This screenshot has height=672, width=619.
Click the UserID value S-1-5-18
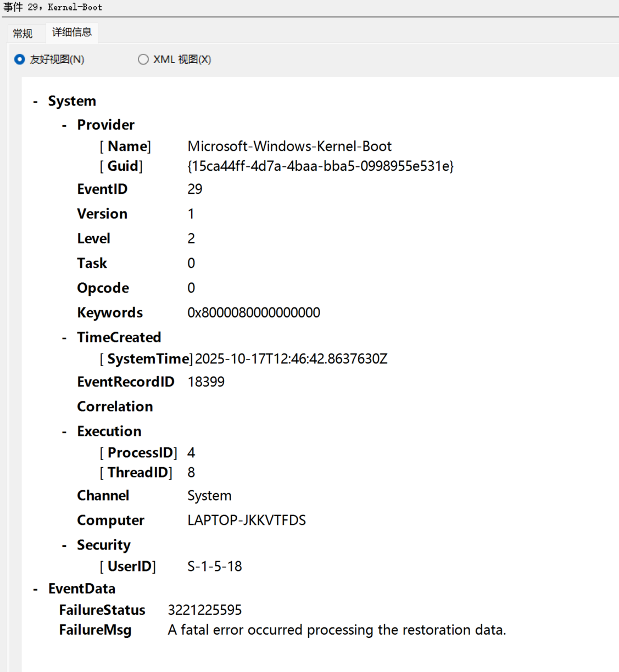[x=215, y=566]
